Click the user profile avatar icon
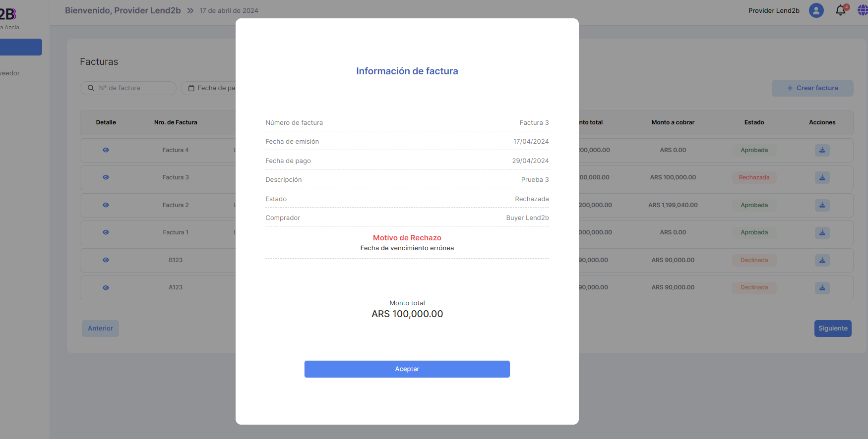Screen dimensions: 868x439 click(x=816, y=10)
